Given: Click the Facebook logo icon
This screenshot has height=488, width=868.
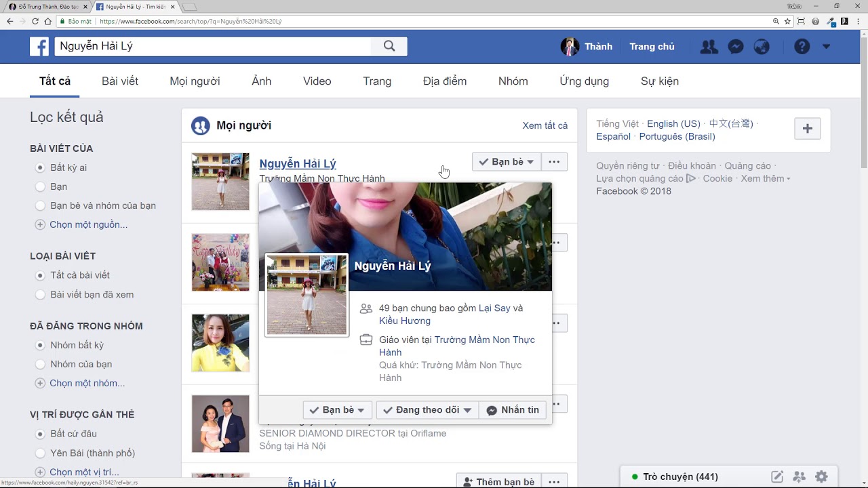Looking at the screenshot, I should click(x=39, y=47).
